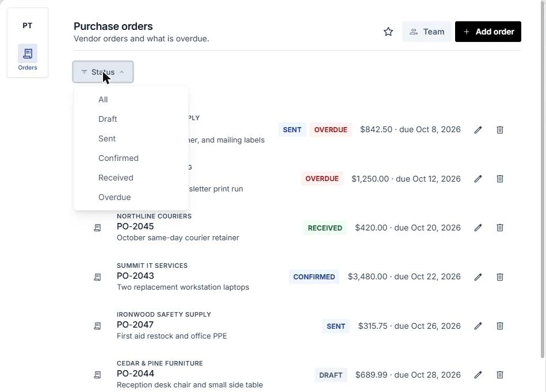Click the SENT badge on PO-2047
This screenshot has height=392, width=546.
pyautogui.click(x=335, y=326)
